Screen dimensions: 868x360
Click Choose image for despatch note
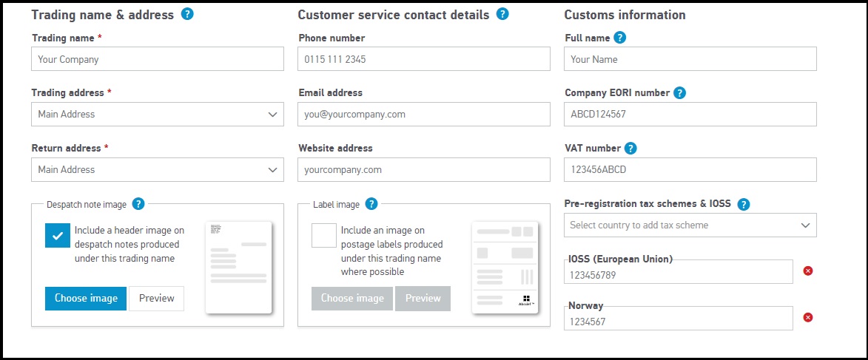pos(86,299)
